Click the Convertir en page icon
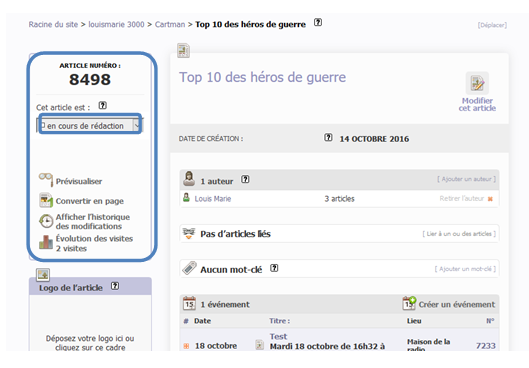Screen dimensions: 529x368 [x=46, y=200]
